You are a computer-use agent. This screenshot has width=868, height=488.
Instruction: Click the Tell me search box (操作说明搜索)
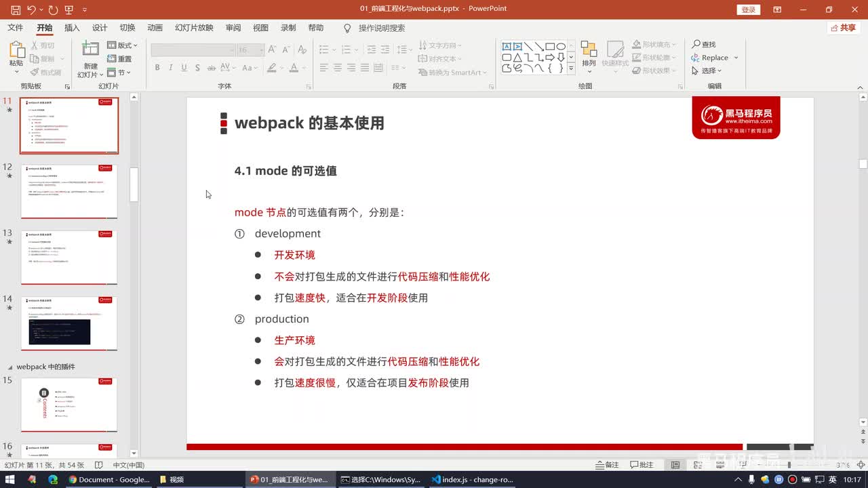[374, 28]
